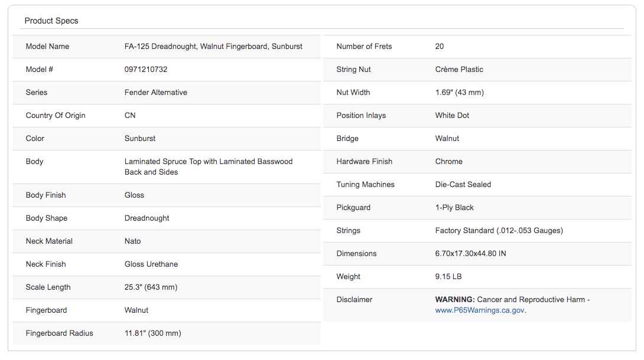Click the Pickguard label
Viewport: 644px width, 360px height.
pos(353,208)
